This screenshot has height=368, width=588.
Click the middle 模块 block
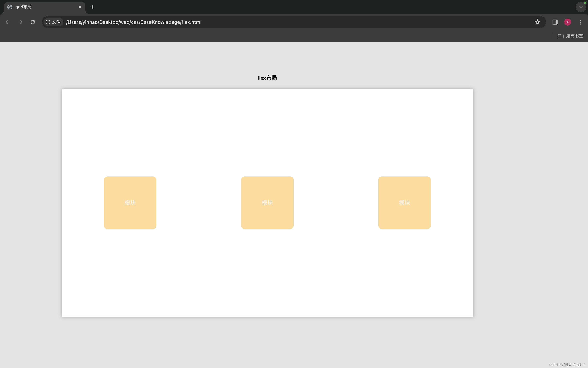click(x=267, y=203)
